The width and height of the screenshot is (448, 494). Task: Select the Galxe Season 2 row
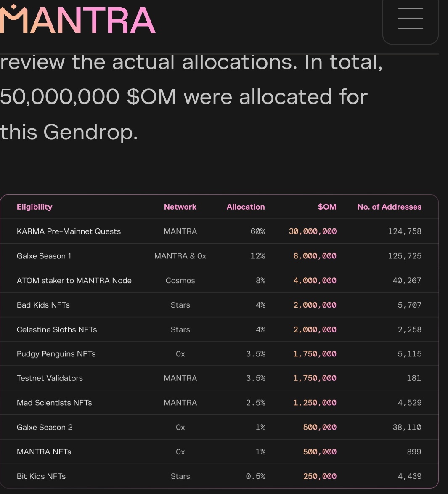pos(45,427)
